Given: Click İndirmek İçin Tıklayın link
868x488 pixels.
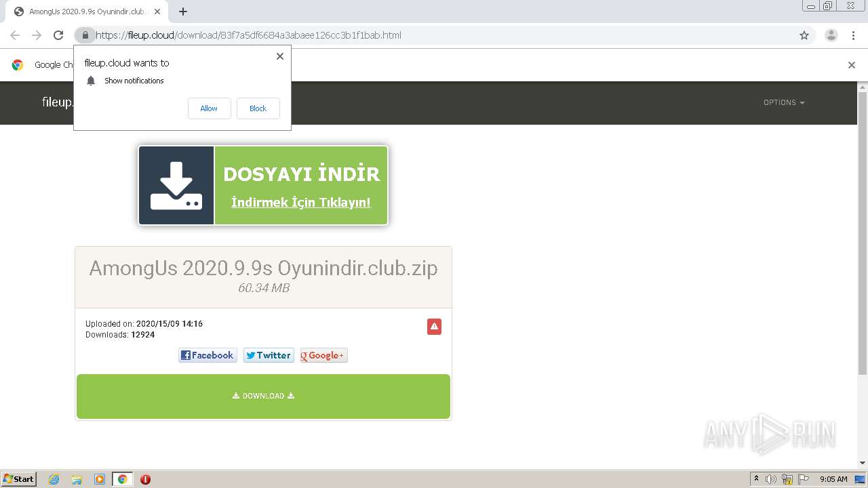Looking at the screenshot, I should click(x=301, y=202).
